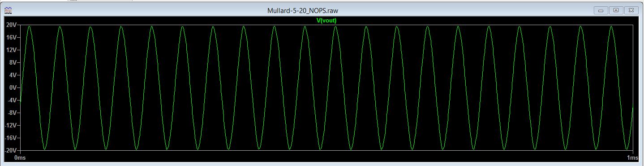The image size is (644, 166).
Task: Click the -20V vertical axis label
Action: click(x=11, y=150)
